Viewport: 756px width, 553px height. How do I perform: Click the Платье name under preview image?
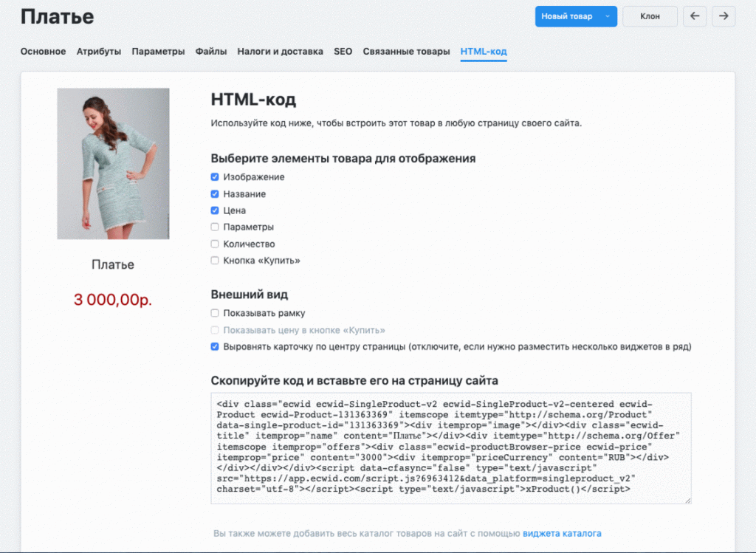pyautogui.click(x=113, y=265)
